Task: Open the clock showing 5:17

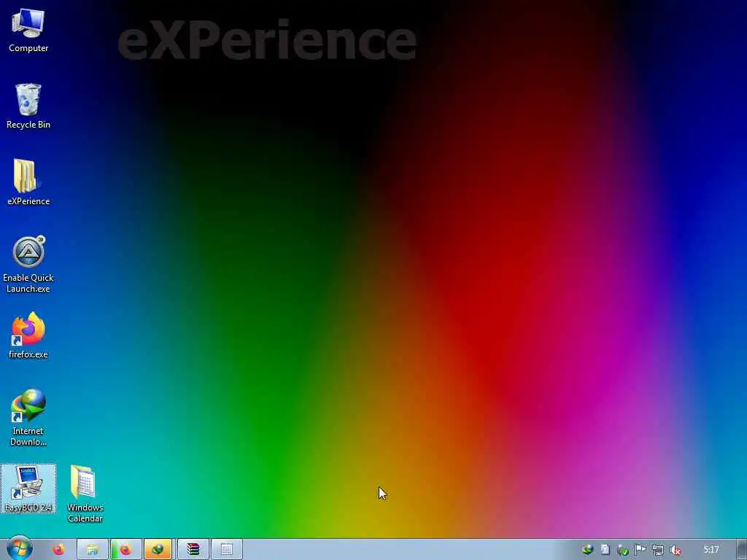Action: pos(711,550)
